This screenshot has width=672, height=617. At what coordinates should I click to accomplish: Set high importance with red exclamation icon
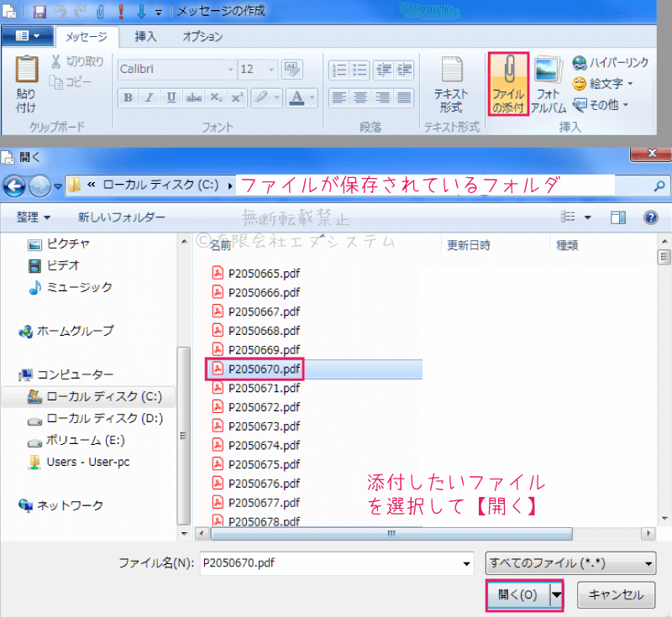[121, 12]
